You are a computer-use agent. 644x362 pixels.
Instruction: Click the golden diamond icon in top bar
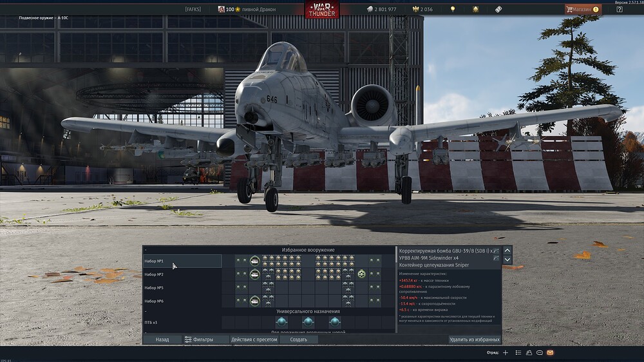tap(475, 9)
